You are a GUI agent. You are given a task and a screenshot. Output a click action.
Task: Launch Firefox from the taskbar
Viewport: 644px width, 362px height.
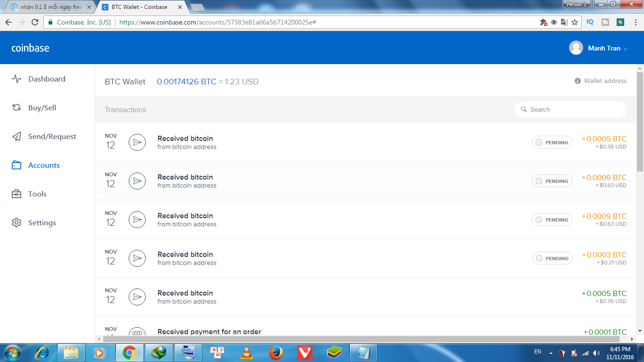click(x=276, y=352)
